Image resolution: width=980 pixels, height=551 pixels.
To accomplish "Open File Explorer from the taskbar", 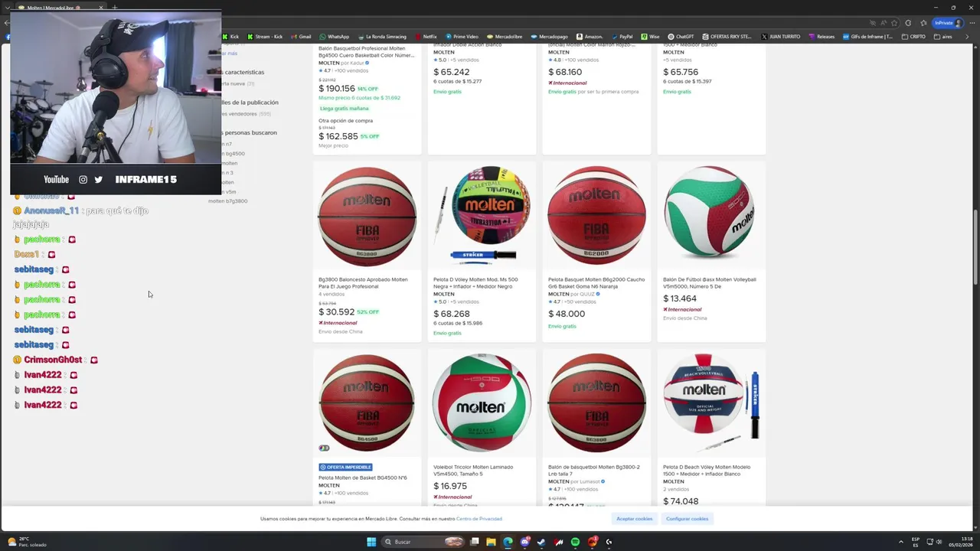I will [x=491, y=542].
